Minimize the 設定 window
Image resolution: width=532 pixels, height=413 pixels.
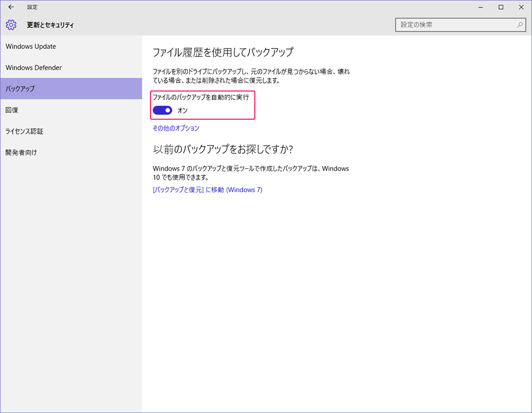(480, 7)
